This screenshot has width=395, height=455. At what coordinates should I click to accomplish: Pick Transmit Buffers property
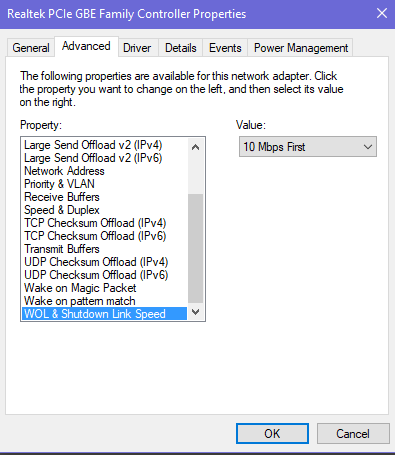104,249
